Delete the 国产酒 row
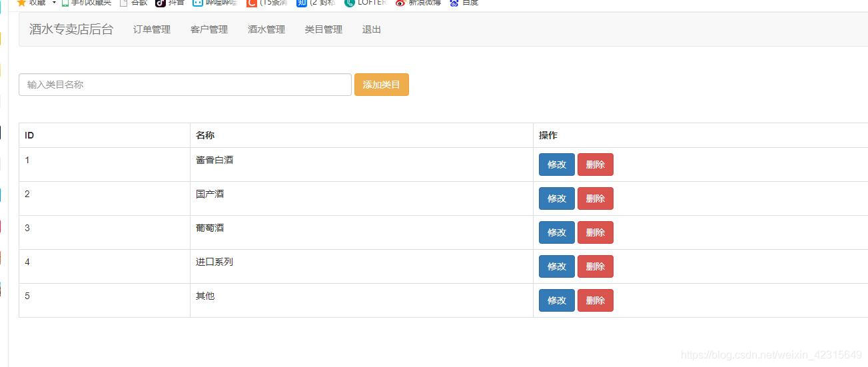Viewport: 868px width, 367px height. click(x=596, y=198)
